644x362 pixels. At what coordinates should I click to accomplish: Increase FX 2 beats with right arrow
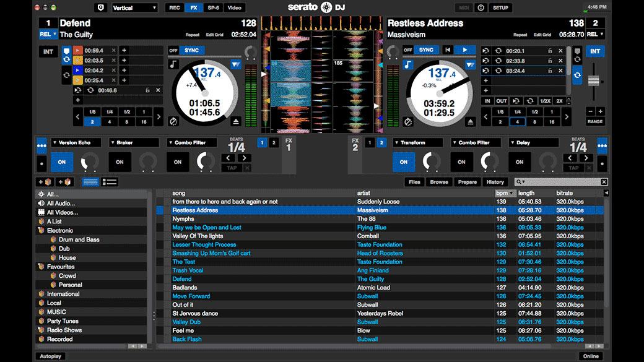pos(586,158)
